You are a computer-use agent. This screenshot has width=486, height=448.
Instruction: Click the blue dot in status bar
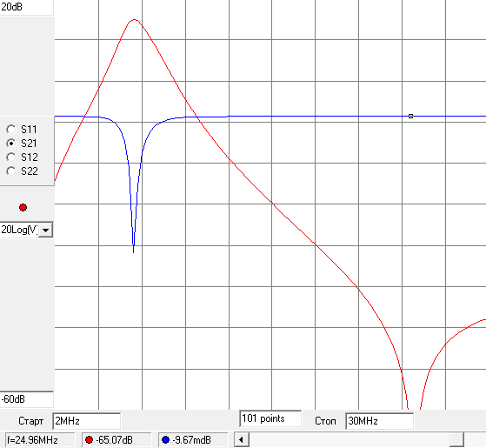166,439
